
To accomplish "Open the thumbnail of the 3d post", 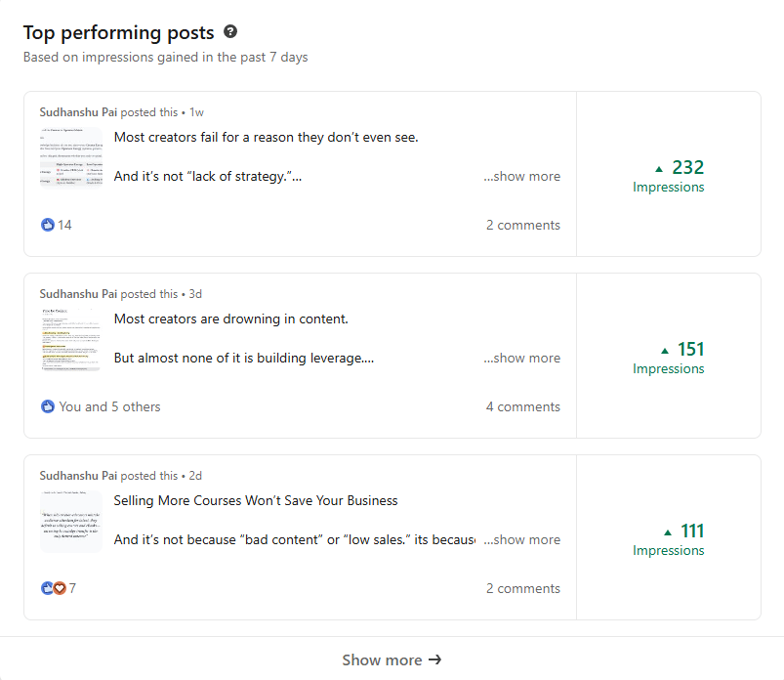I will click(71, 339).
